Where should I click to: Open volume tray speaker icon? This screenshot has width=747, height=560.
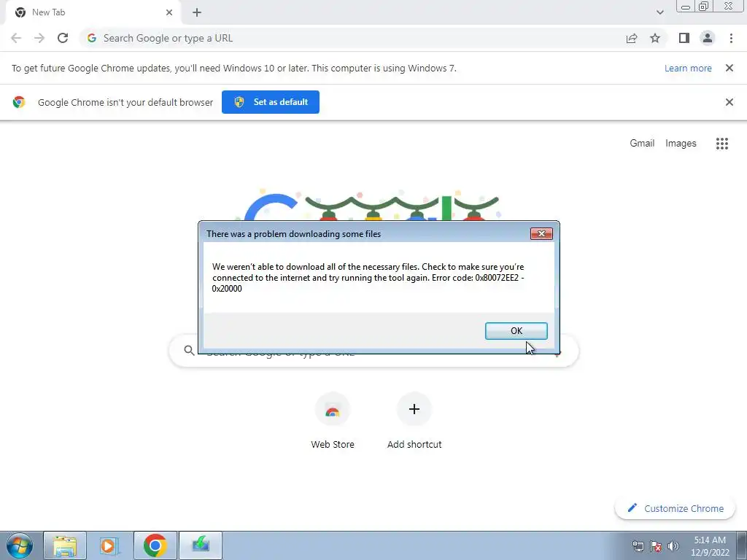673,546
